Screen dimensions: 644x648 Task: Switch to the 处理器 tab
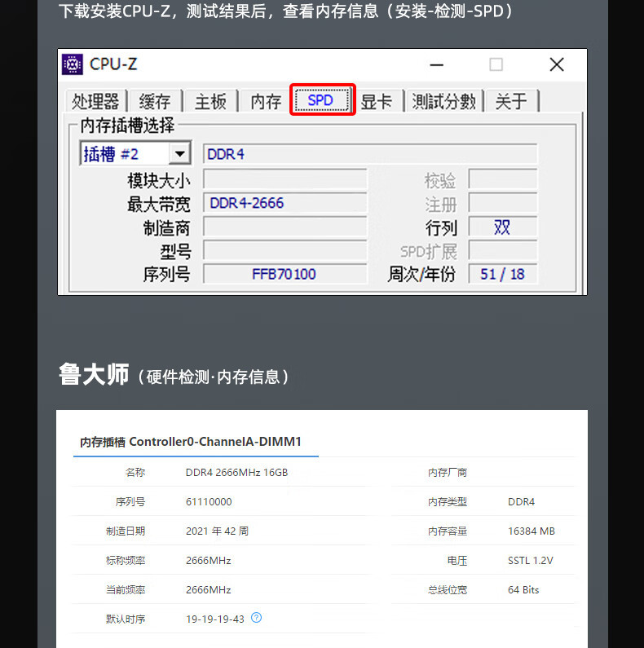(95, 101)
